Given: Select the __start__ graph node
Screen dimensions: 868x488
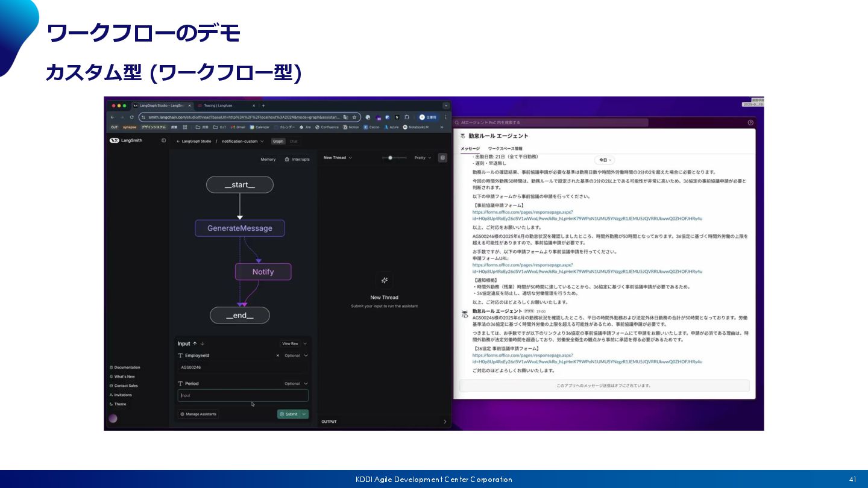Looking at the screenshot, I should click(x=240, y=184).
